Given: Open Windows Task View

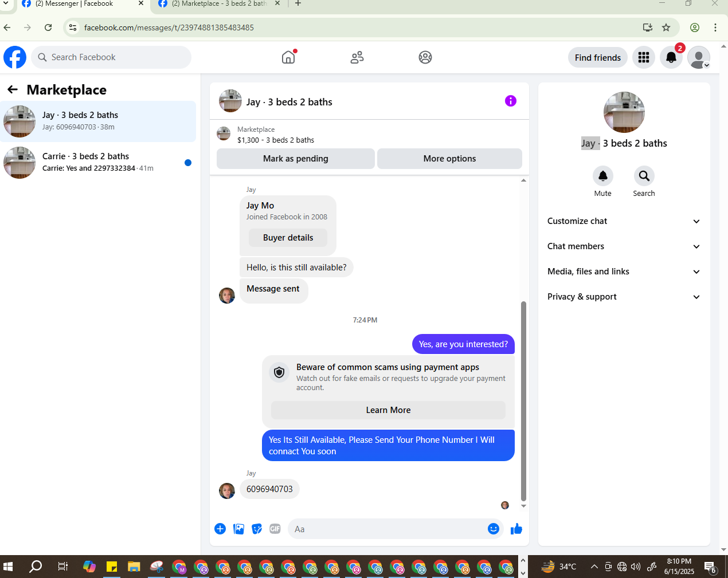Looking at the screenshot, I should (63, 567).
